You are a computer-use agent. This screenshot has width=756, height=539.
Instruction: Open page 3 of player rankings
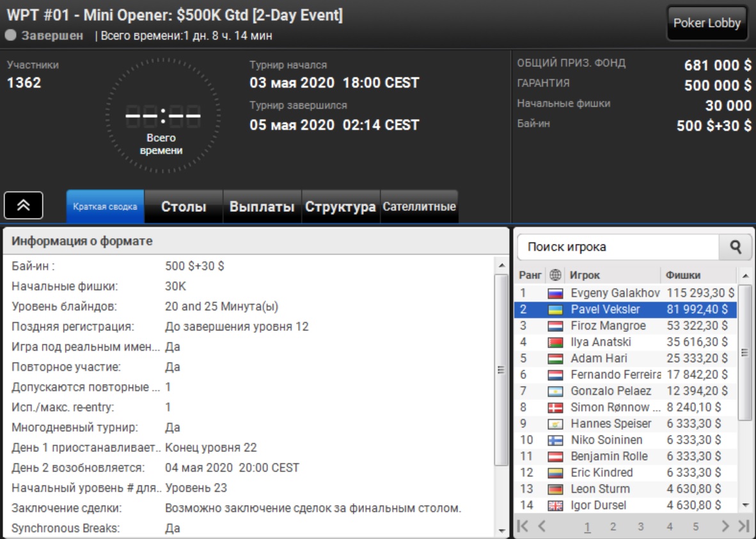coord(640,527)
